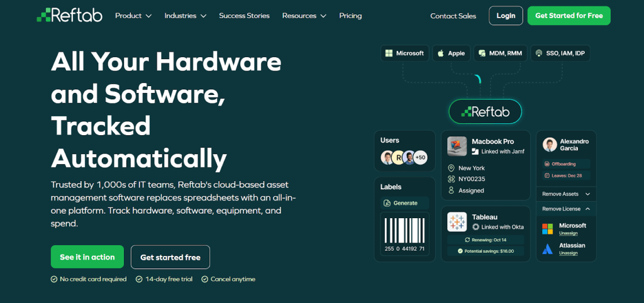Click Alexandro Garcia's profile avatar
644x303 pixels.
[550, 145]
